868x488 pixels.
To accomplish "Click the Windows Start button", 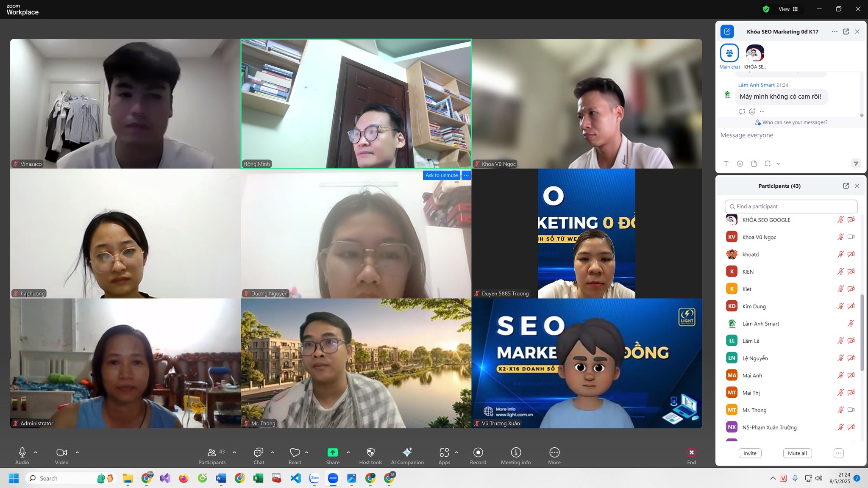I will click(x=14, y=478).
